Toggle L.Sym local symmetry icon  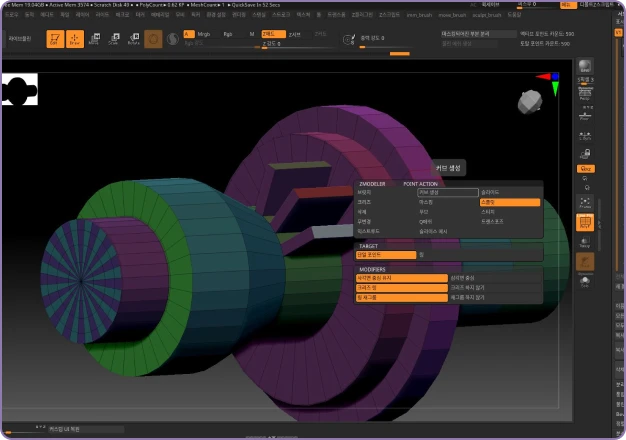tap(585, 136)
